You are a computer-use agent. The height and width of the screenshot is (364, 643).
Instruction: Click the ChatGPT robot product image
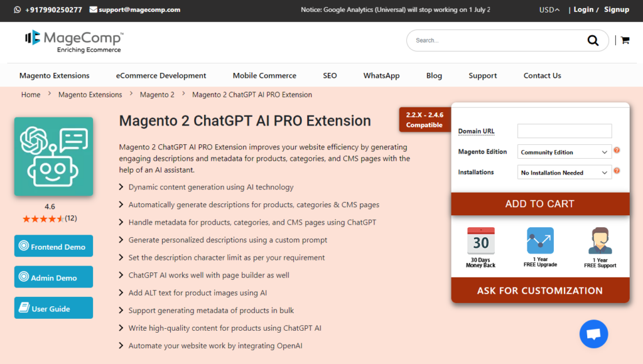click(53, 156)
